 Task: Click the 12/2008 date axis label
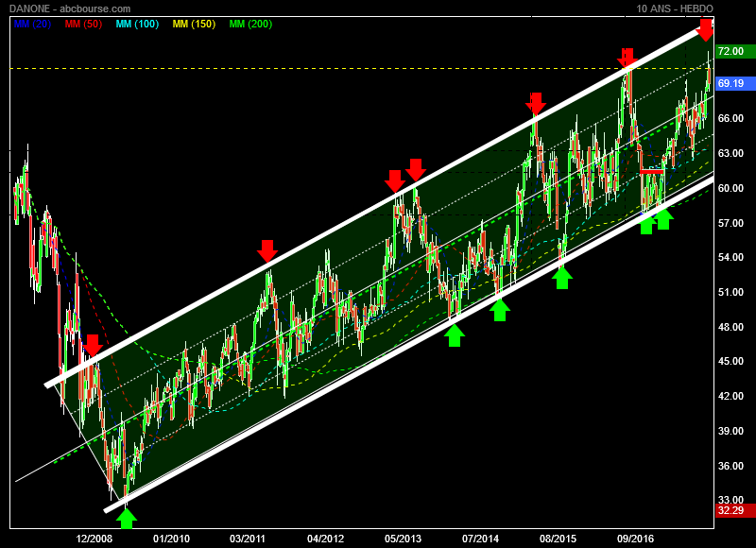click(94, 539)
